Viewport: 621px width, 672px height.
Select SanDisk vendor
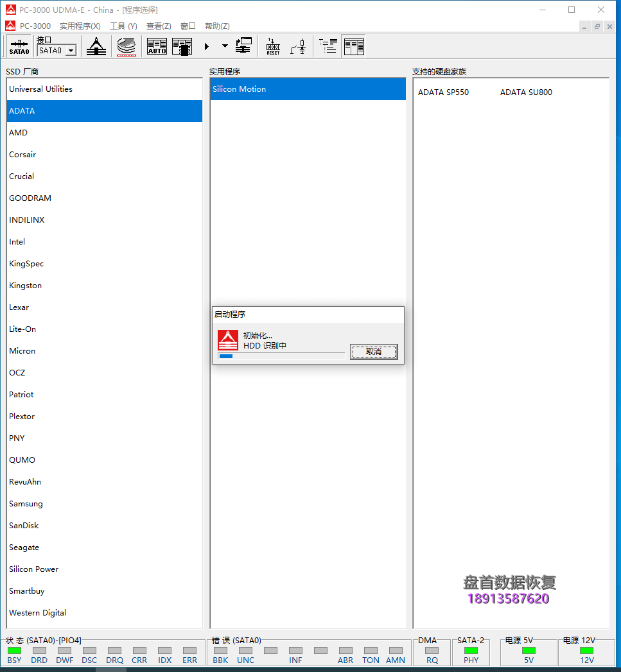pyautogui.click(x=105, y=526)
